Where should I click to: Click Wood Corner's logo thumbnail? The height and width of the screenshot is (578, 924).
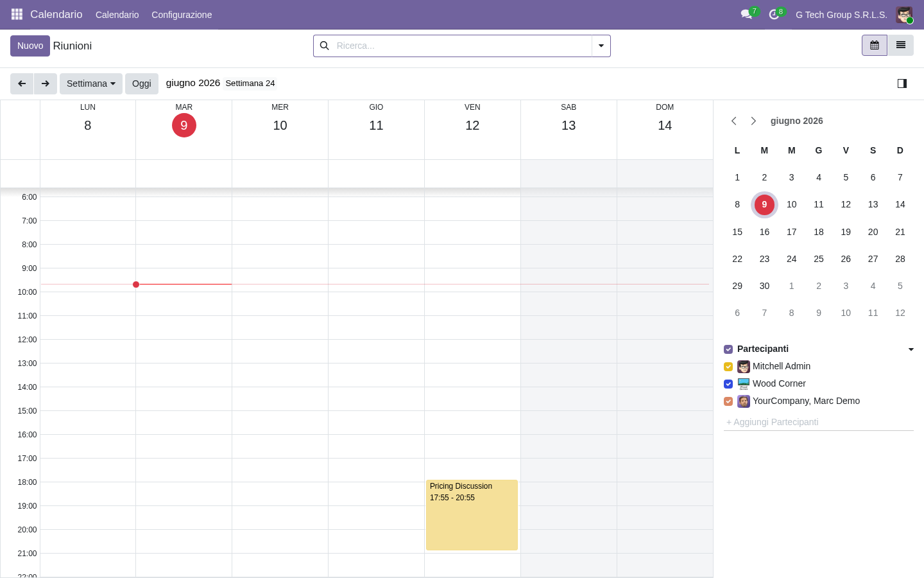744,384
